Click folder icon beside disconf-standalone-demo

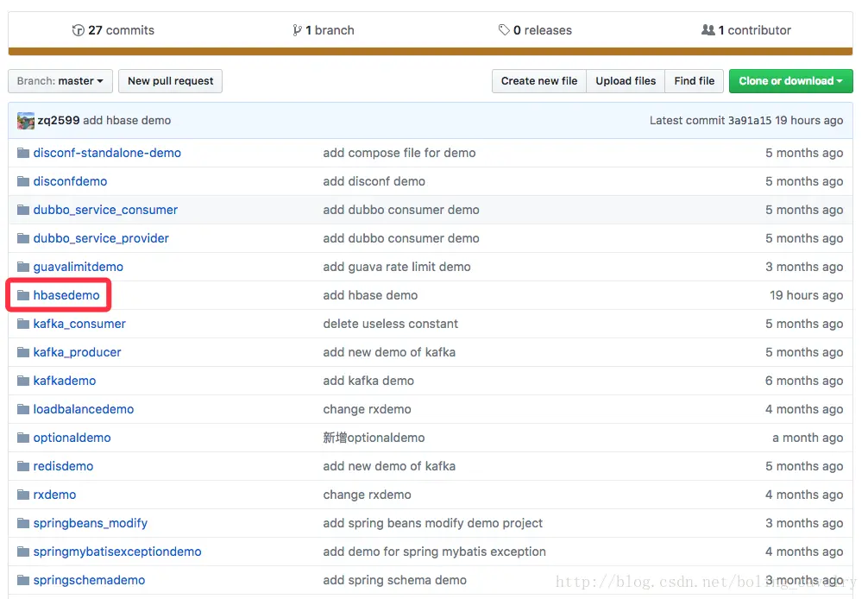pyautogui.click(x=23, y=153)
